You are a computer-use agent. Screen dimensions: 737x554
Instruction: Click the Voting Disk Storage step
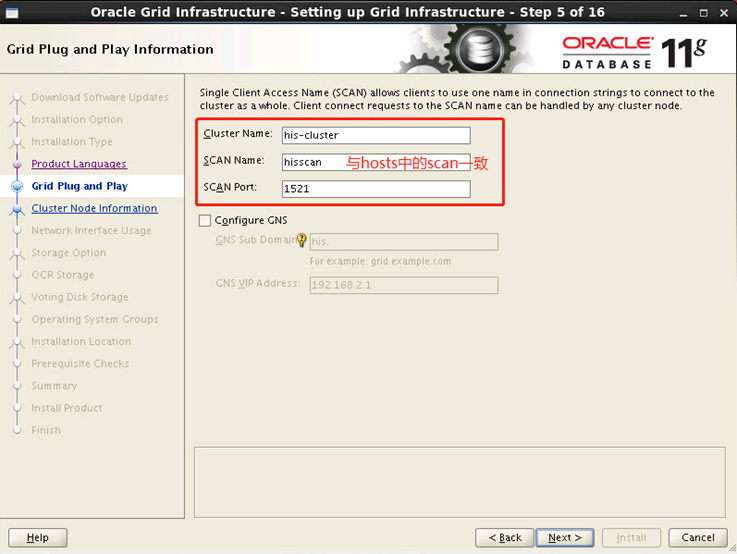point(80,297)
